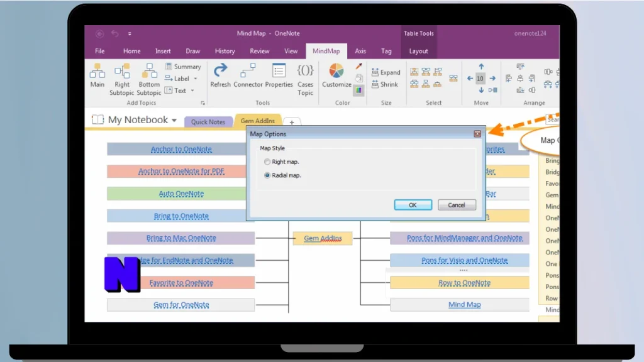Move the topic up with up arrow
Viewport: 644px width, 362px height.
click(x=481, y=67)
